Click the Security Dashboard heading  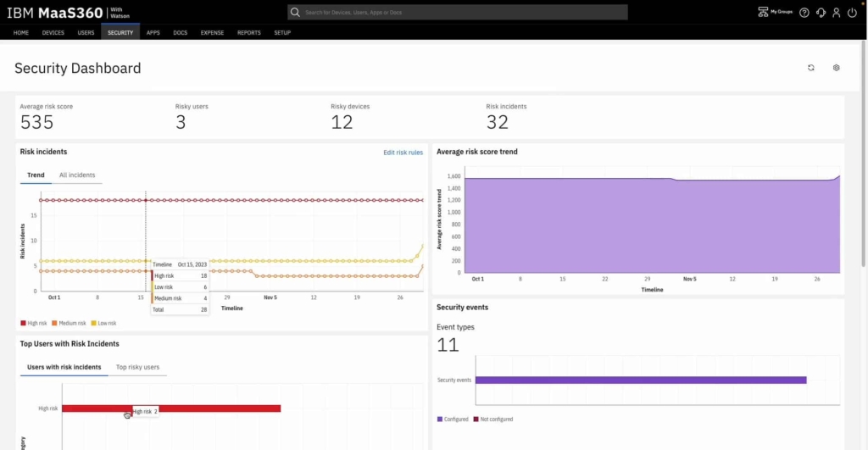coord(77,68)
